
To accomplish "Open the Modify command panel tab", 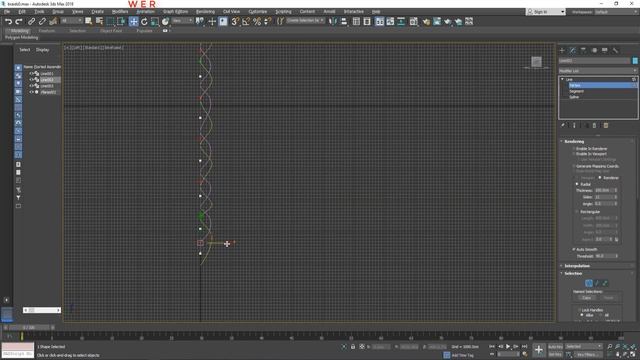I will click(x=573, y=50).
